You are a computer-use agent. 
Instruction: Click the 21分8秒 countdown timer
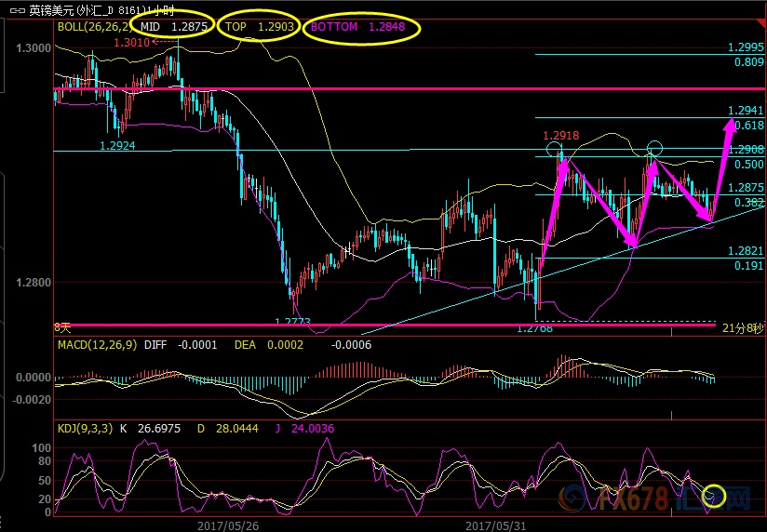[x=742, y=327]
